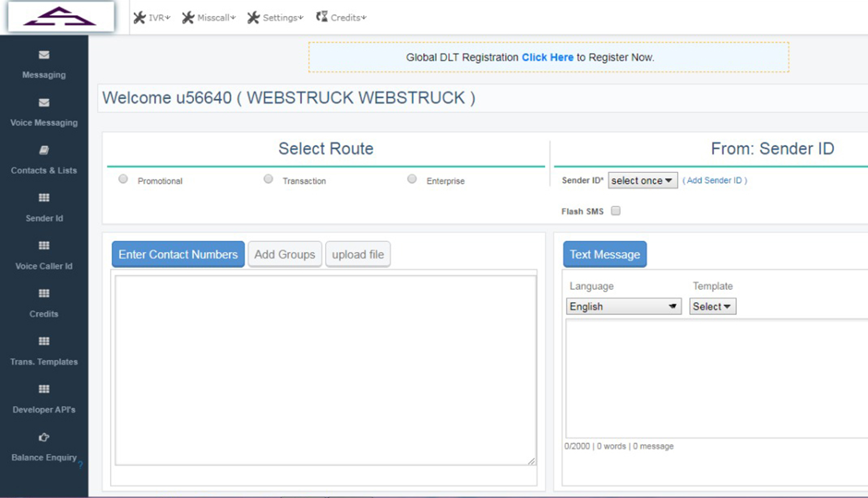
Task: Open the Language dropdown showing English
Action: click(x=624, y=306)
